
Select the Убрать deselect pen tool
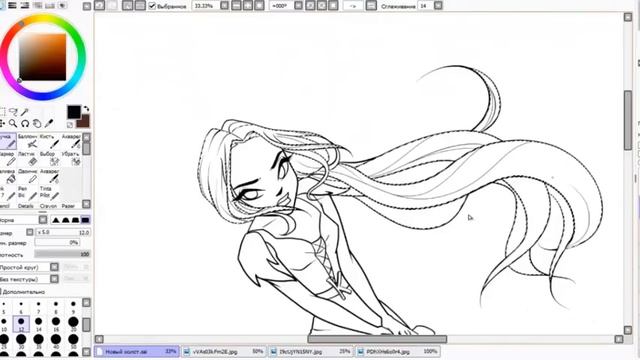[71, 158]
